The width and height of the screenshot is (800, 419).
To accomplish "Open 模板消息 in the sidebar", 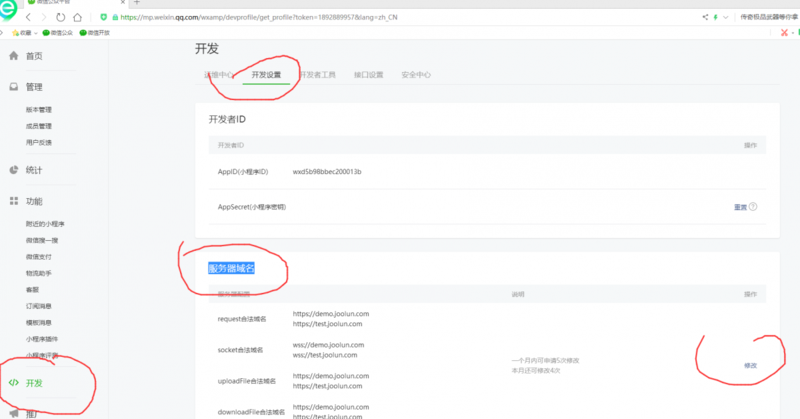I will coord(39,323).
